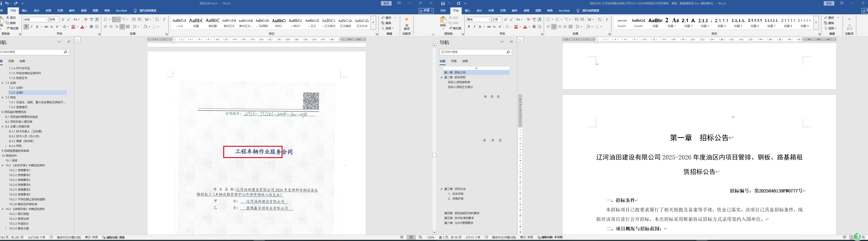Image resolution: width=868 pixels, height=241 pixels.
Task: Apply distributed alignment in the 招标文件 window
Action: (571, 27)
